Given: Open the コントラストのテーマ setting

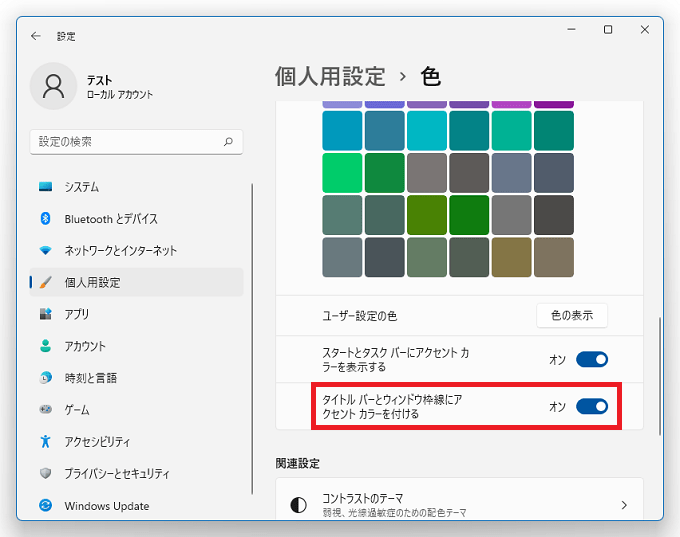Looking at the screenshot, I should (x=459, y=499).
